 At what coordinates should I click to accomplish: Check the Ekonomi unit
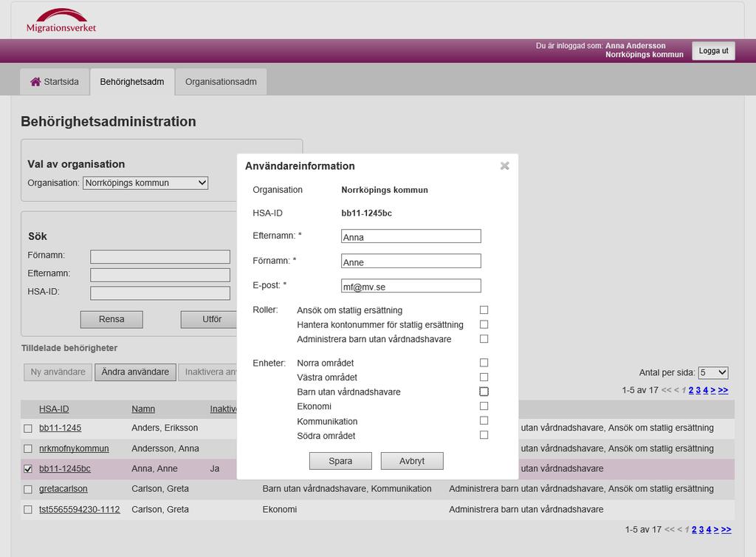(484, 406)
